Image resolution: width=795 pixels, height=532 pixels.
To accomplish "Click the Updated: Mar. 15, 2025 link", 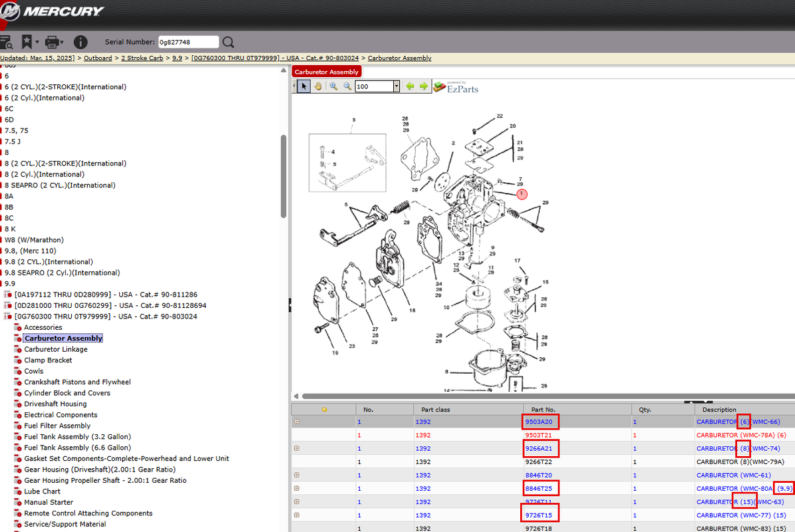I will (x=37, y=59).
